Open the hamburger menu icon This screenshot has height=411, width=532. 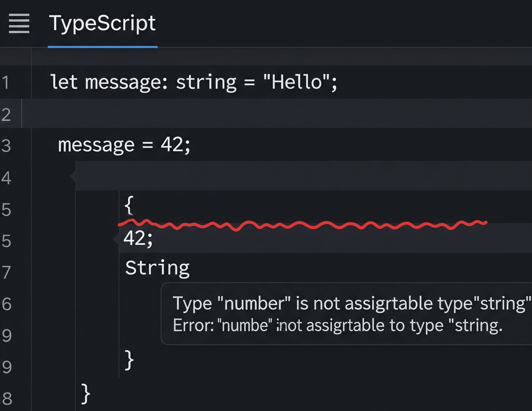19,23
